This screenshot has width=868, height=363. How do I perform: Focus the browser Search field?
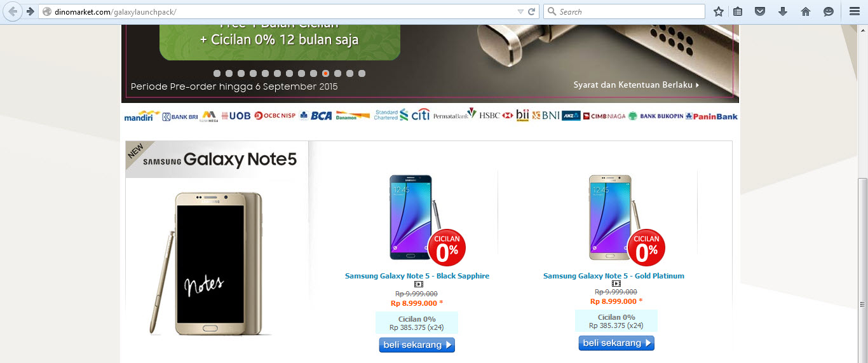point(625,11)
